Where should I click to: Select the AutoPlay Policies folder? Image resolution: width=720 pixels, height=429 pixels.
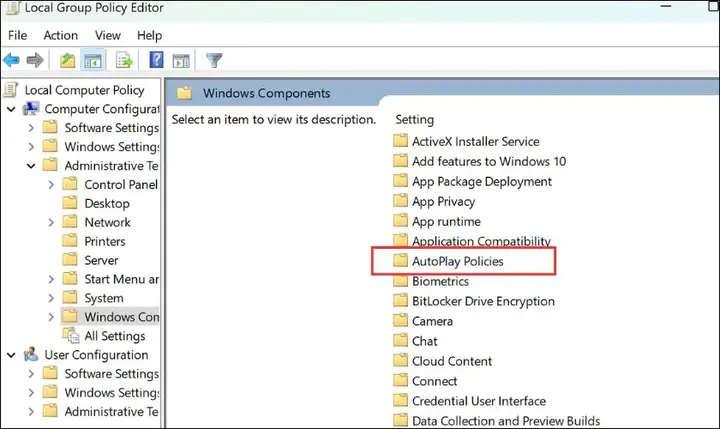(457, 261)
